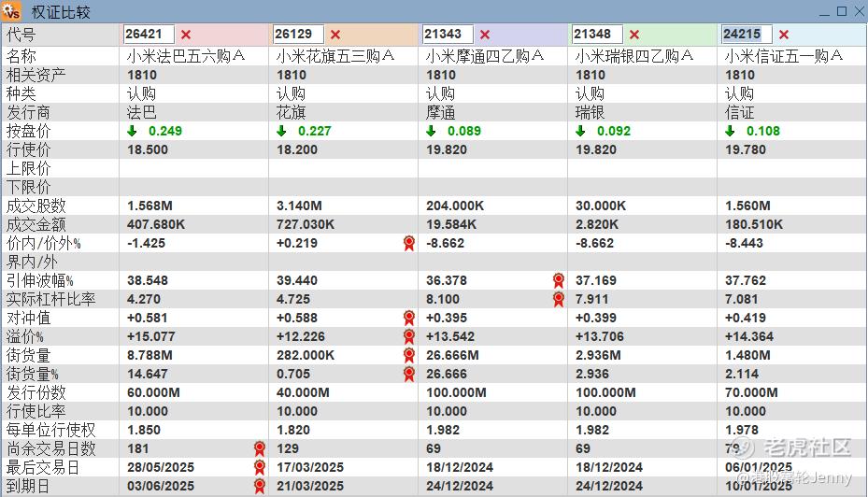Click the 行使价 row label
This screenshot has width=868, height=497.
tap(28, 149)
